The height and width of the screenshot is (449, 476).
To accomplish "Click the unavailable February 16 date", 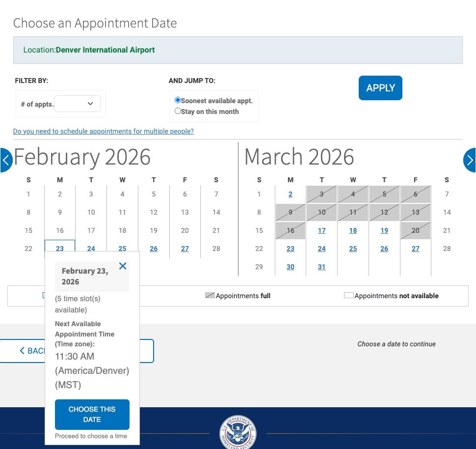I will point(60,230).
